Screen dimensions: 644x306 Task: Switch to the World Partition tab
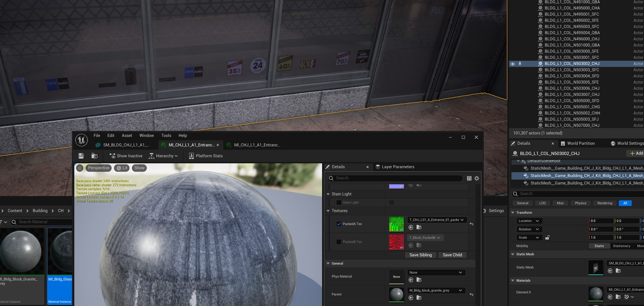pyautogui.click(x=577, y=143)
